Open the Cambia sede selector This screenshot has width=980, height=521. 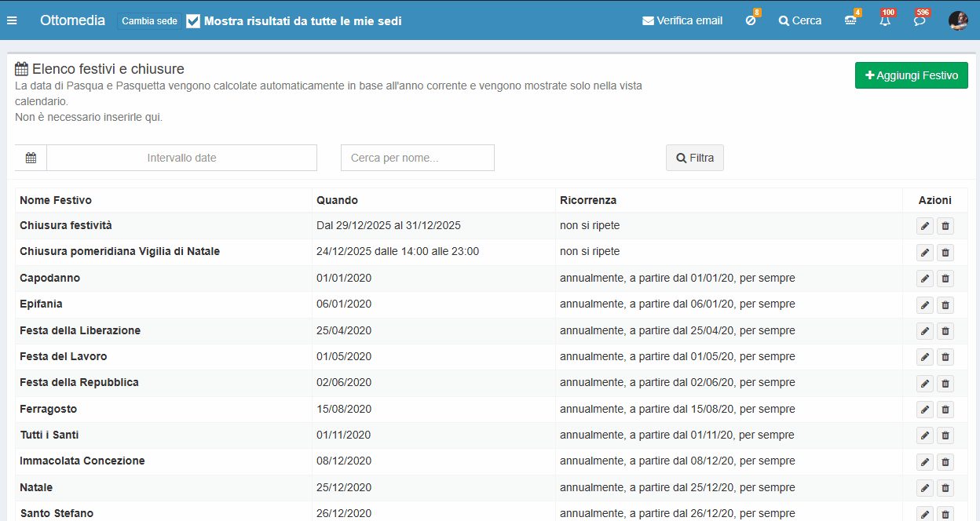point(149,21)
